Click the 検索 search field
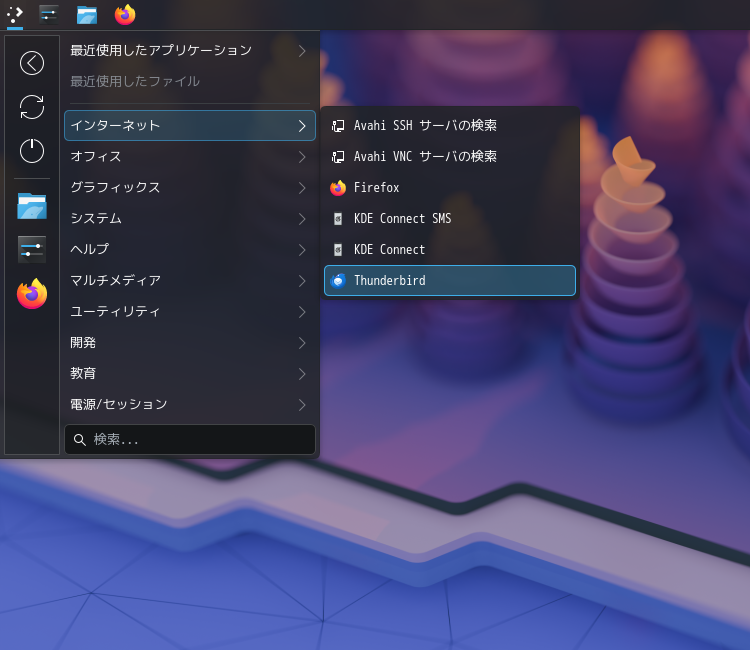The width and height of the screenshot is (750, 650). click(190, 440)
